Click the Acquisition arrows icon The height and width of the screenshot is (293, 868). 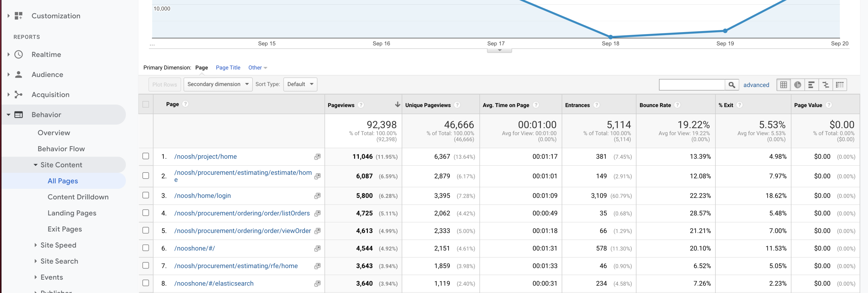point(18,95)
